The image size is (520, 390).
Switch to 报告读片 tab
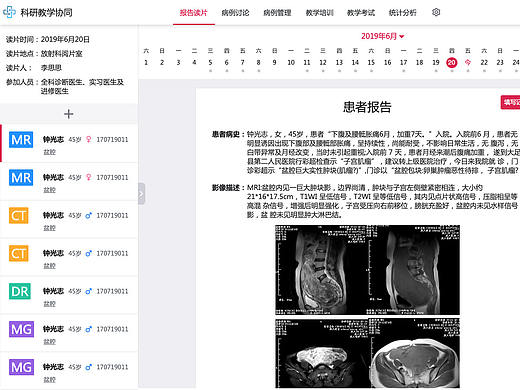point(194,13)
